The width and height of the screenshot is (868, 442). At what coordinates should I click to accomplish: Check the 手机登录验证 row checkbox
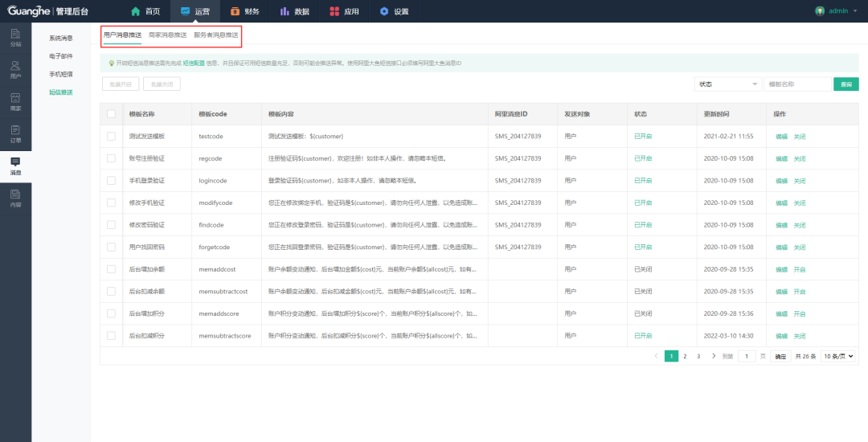[111, 180]
